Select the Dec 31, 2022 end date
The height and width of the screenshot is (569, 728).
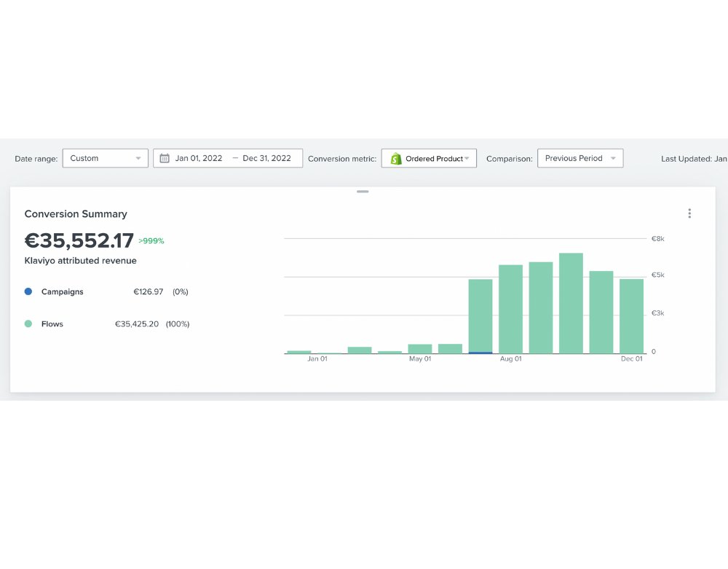tap(266, 158)
